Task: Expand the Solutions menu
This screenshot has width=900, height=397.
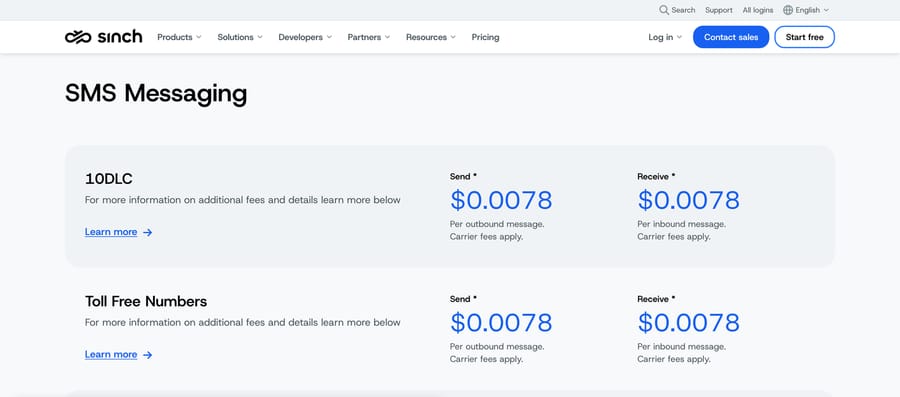Action: 240,37
